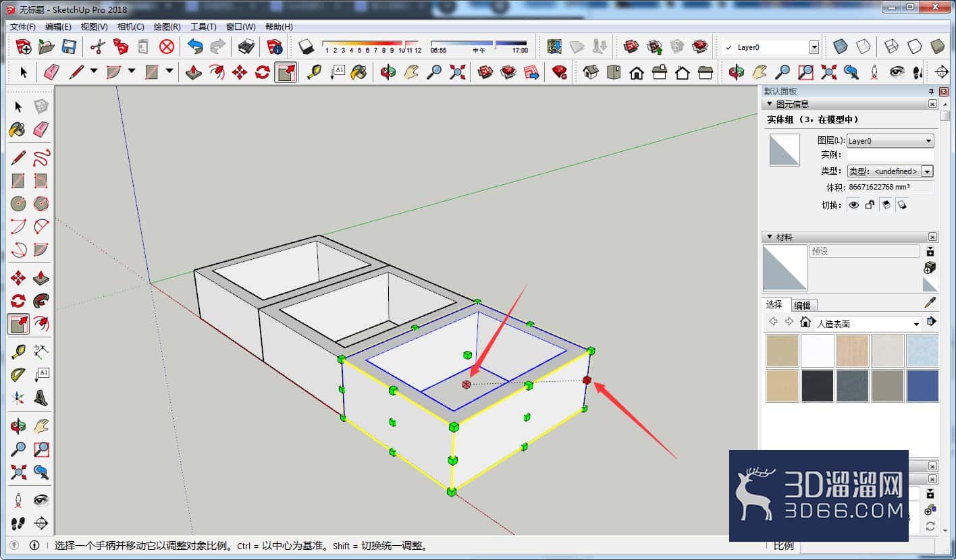Toggle the hidden eye icon in Entity Info
The width and height of the screenshot is (956, 560).
[x=854, y=205]
